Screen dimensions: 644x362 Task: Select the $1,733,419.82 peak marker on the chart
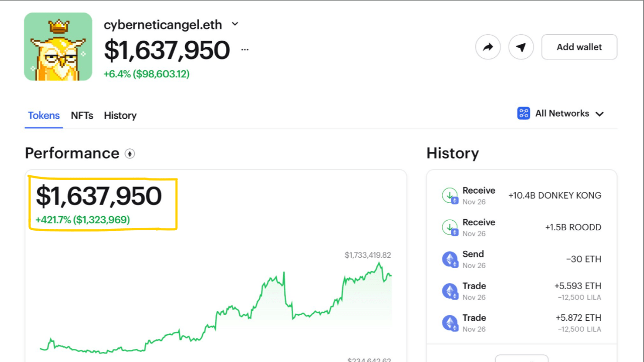click(368, 255)
